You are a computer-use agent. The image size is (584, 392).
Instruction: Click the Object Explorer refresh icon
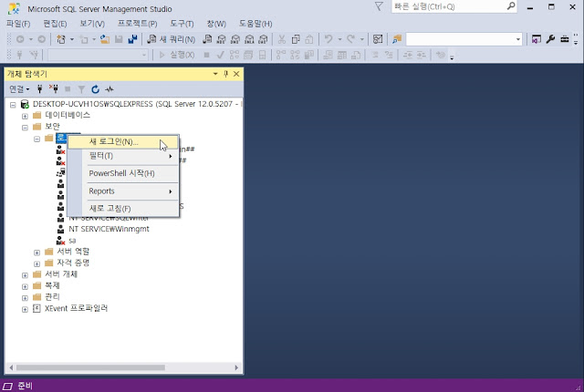click(95, 89)
